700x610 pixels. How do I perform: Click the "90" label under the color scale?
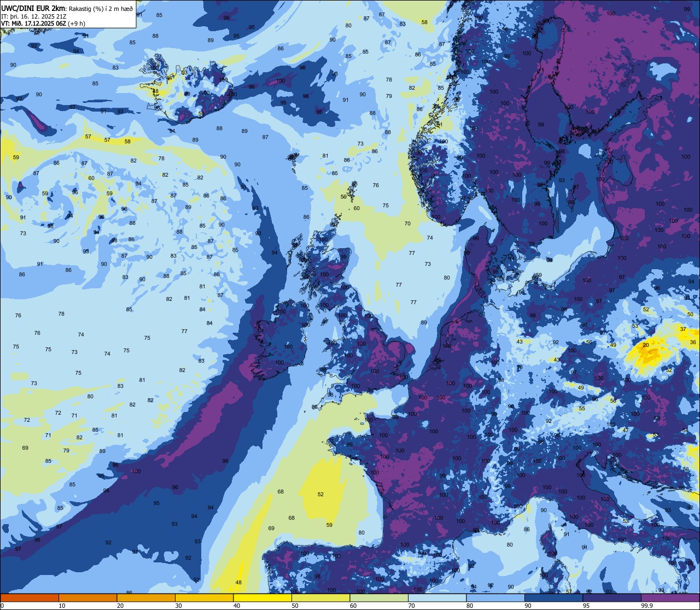[x=528, y=606]
